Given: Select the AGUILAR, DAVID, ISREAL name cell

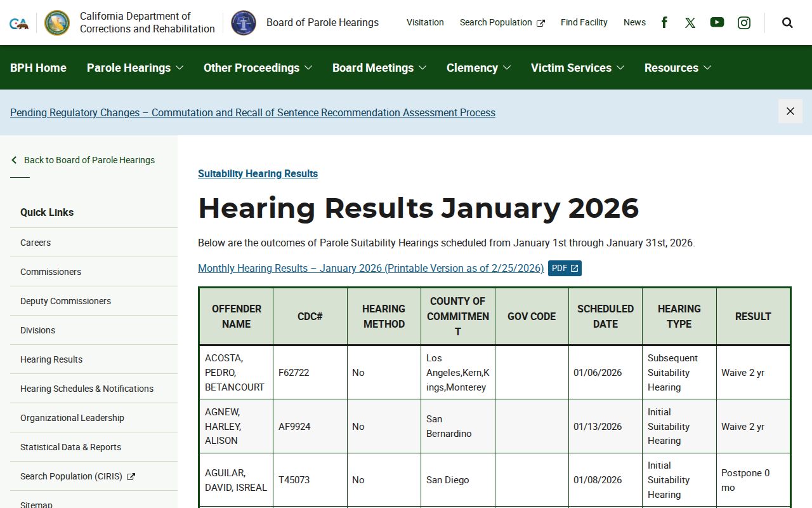Looking at the screenshot, I should 237,480.
